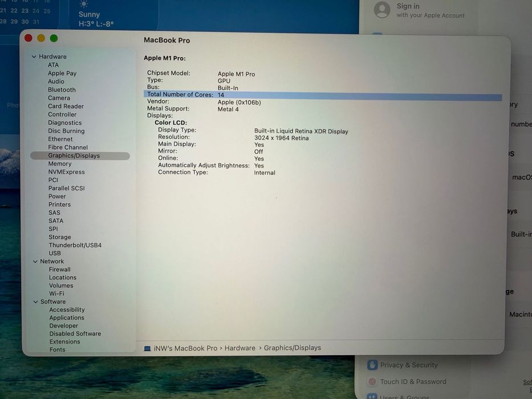Image resolution: width=532 pixels, height=399 pixels.
Task: Click the Hardware section label
Action: [52, 56]
